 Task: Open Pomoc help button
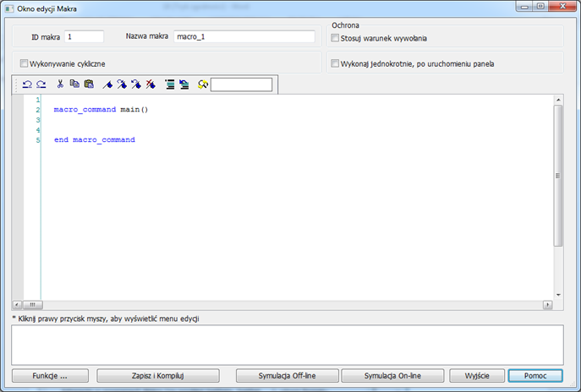pos(535,376)
